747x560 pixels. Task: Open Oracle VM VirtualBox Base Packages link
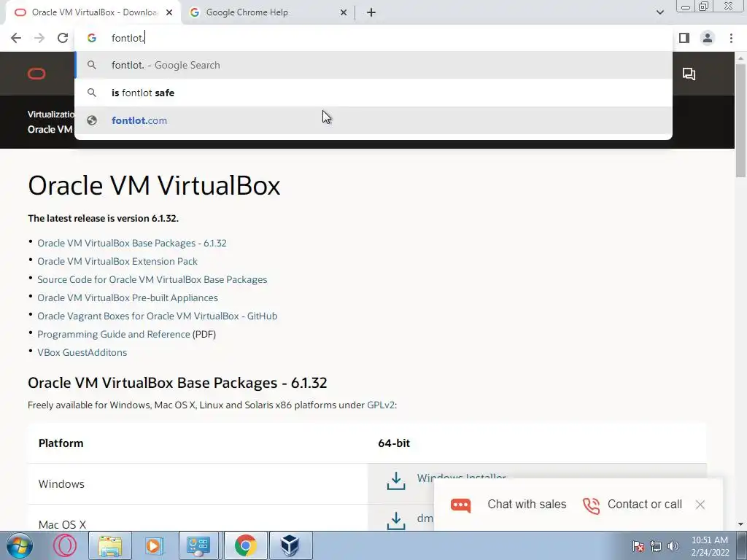[132, 244]
